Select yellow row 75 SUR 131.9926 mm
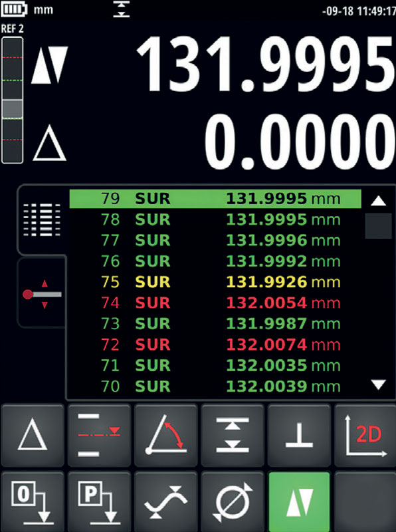 point(215,282)
